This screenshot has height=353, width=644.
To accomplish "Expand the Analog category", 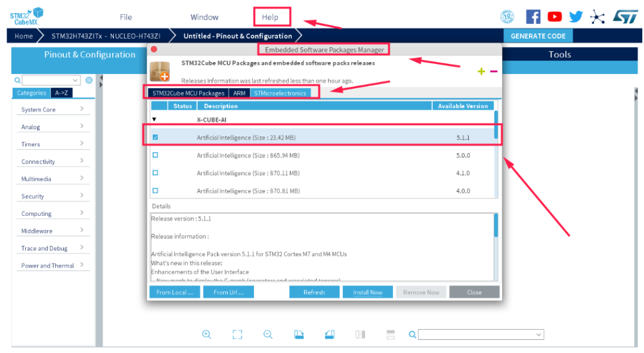I will click(52, 126).
